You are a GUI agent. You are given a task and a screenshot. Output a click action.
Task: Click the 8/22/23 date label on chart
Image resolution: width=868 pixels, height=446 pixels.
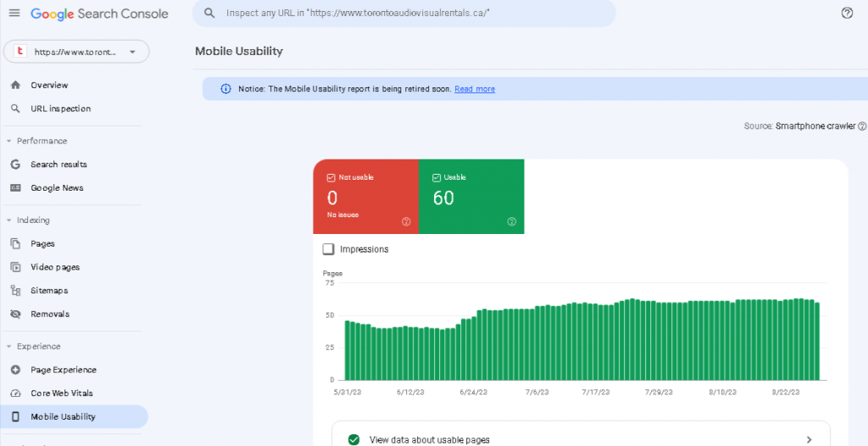[785, 393]
